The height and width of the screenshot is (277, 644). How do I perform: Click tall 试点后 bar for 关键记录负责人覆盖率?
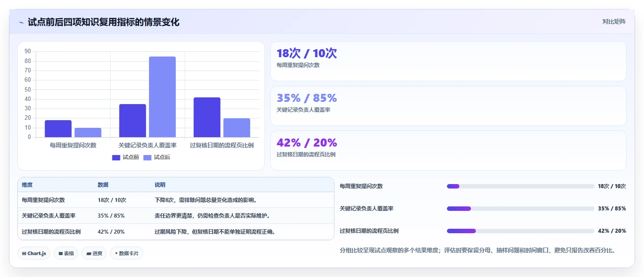coord(162,97)
